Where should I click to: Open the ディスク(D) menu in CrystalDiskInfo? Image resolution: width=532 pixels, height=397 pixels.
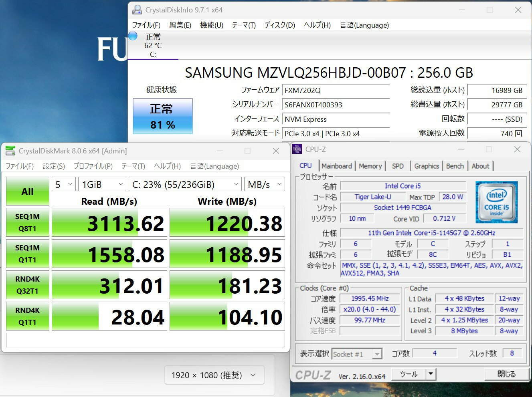279,25
